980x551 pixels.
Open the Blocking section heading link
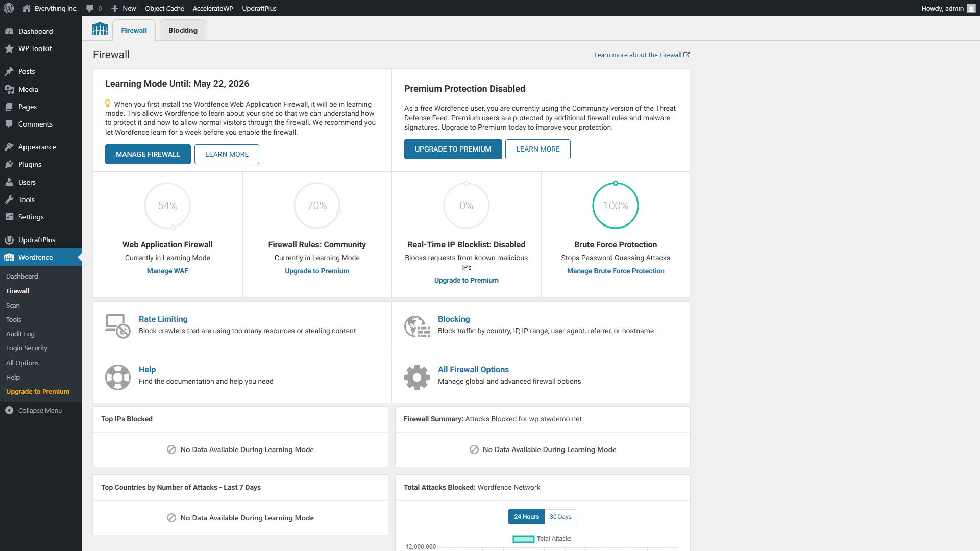coord(454,319)
